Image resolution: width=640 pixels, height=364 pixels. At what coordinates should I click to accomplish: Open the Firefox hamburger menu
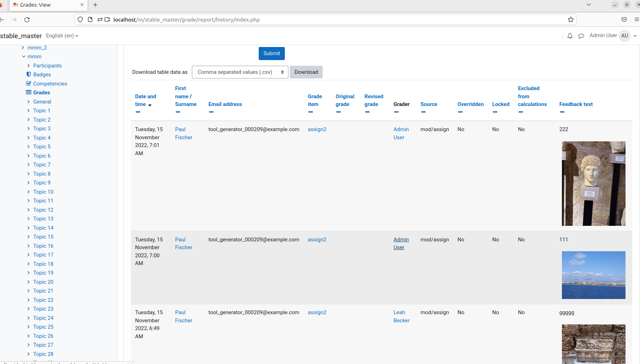[636, 19]
